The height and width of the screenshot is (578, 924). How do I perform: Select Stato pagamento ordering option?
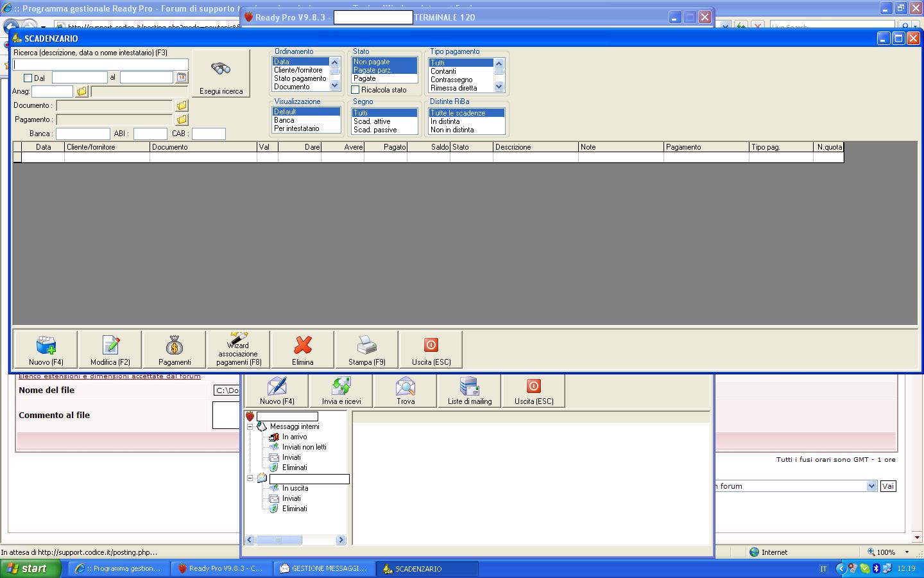click(x=300, y=78)
